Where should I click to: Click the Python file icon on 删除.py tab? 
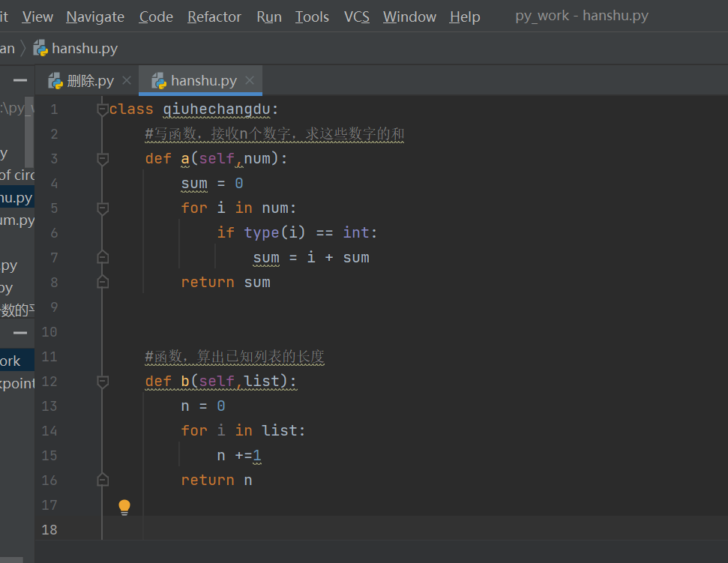55,81
